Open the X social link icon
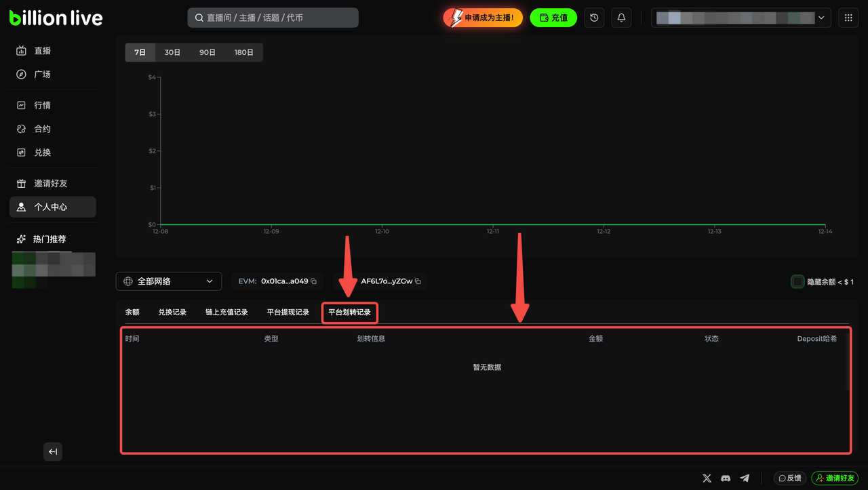The image size is (868, 490). click(x=707, y=478)
